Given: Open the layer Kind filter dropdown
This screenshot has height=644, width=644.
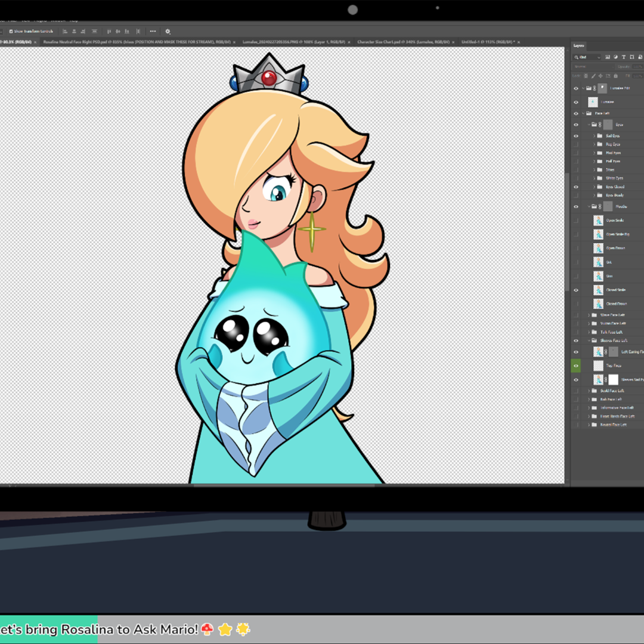Looking at the screenshot, I should (x=587, y=57).
